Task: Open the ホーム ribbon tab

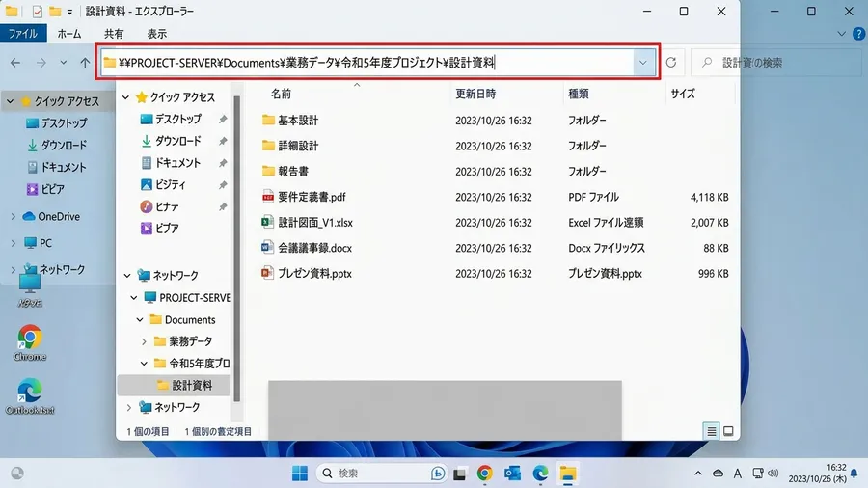Action: (x=69, y=34)
